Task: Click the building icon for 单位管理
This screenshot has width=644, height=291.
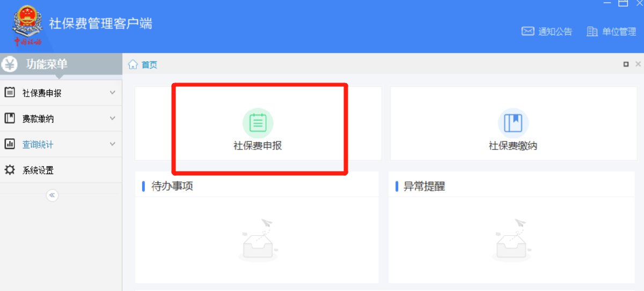Action: click(x=592, y=32)
